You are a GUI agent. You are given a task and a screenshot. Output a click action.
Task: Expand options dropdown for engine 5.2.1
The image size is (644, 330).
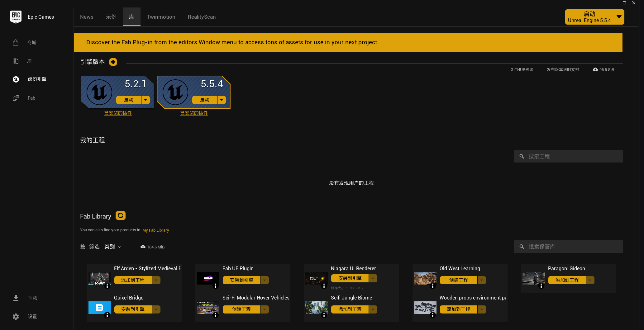pos(145,100)
